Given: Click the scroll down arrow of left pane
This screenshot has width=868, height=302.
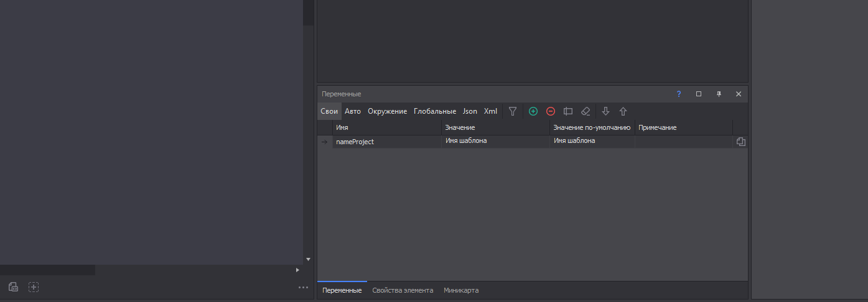Looking at the screenshot, I should [x=308, y=259].
